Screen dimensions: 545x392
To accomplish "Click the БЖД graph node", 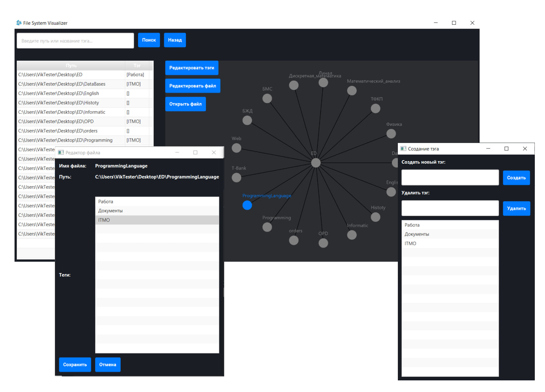I will [x=247, y=120].
